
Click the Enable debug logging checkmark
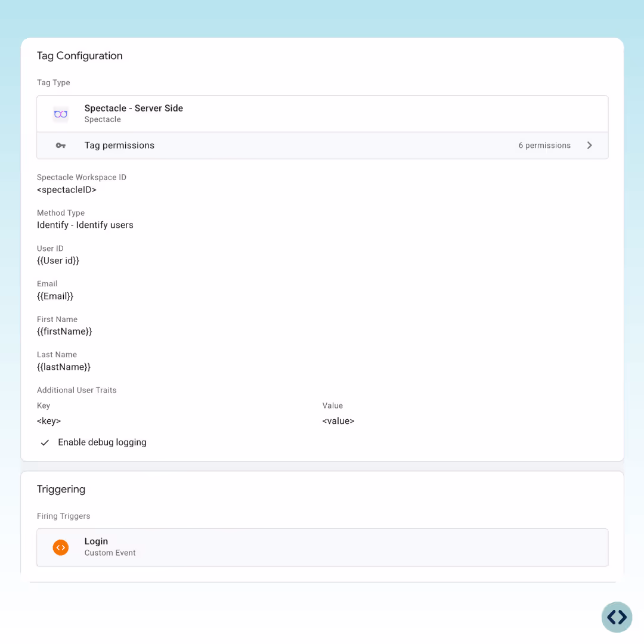[45, 442]
